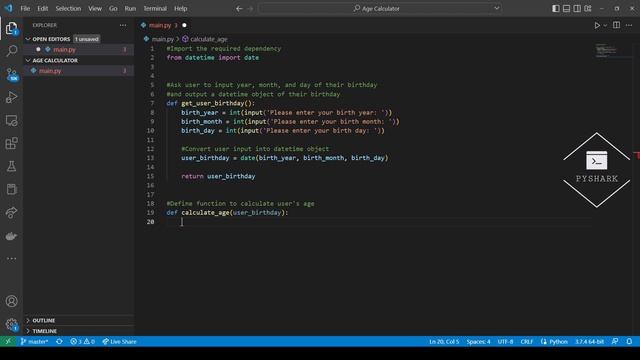
Task: Toggle secondary side bar layout icon
Action: [x=577, y=8]
